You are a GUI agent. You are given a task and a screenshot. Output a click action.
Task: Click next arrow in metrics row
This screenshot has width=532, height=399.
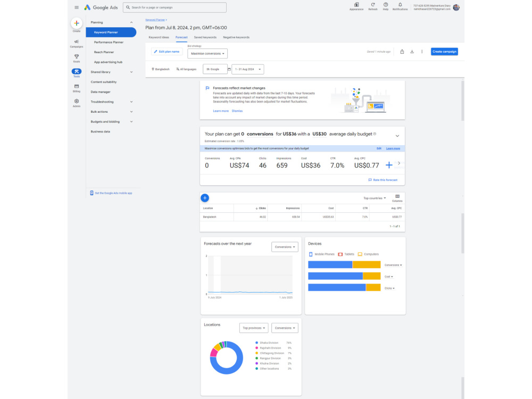click(x=399, y=163)
